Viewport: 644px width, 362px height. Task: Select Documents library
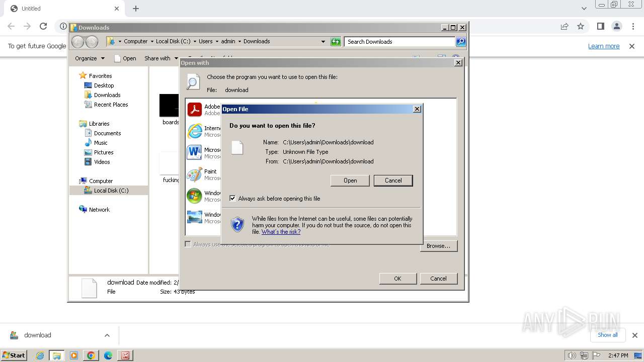pyautogui.click(x=107, y=133)
